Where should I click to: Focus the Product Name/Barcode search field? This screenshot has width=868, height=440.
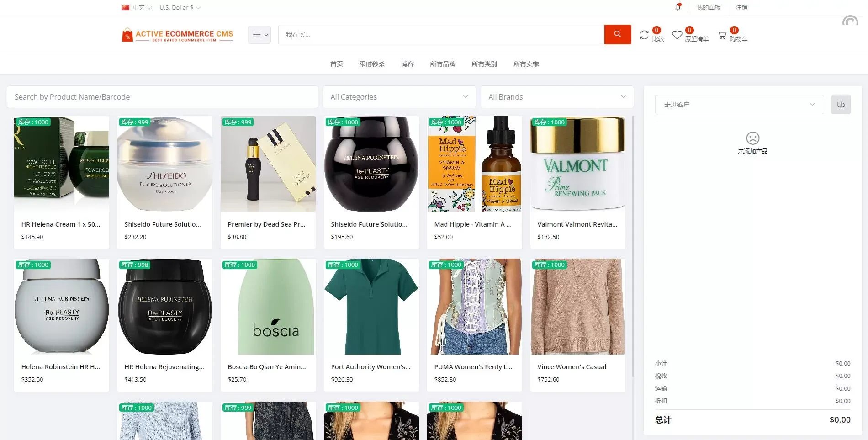(x=162, y=97)
